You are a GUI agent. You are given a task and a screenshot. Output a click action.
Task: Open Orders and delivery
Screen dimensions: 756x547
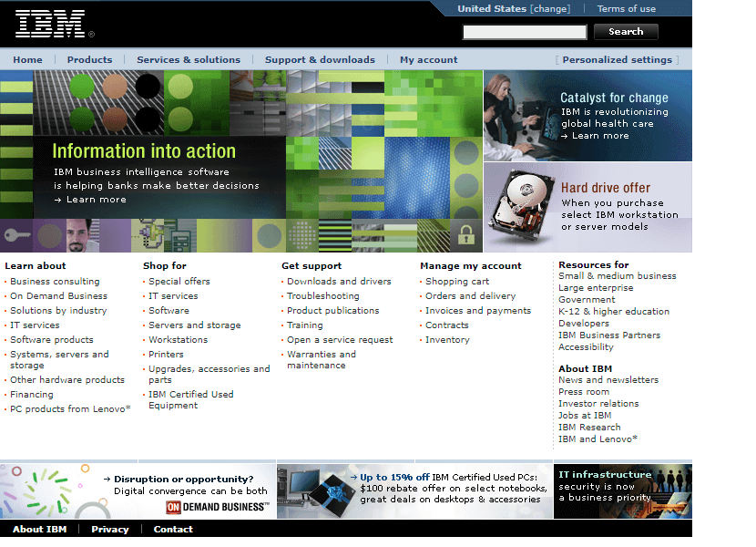pyautogui.click(x=471, y=295)
